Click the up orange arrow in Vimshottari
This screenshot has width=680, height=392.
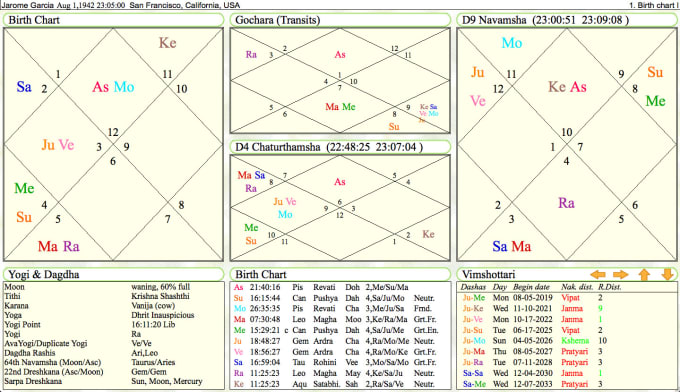pos(644,274)
